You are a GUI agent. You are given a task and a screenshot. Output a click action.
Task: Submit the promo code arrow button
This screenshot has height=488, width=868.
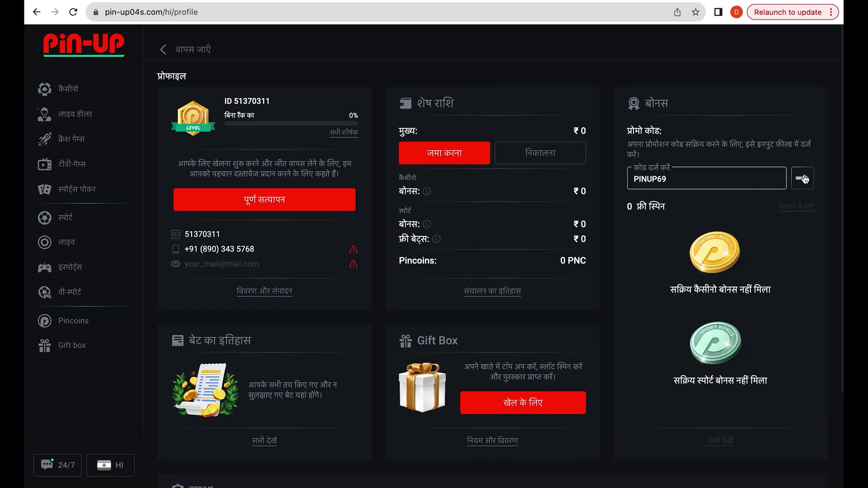coord(802,178)
